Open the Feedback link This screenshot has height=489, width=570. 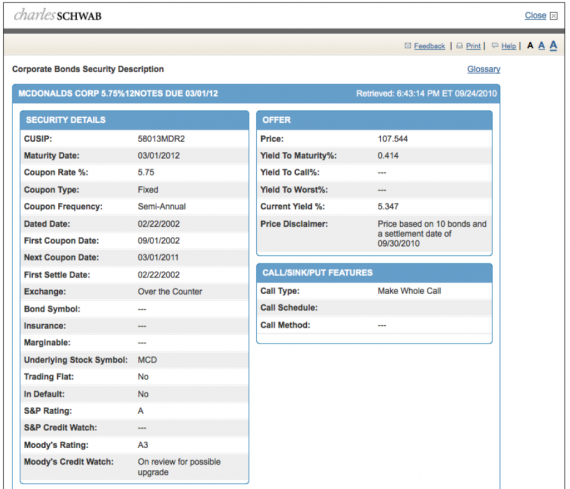pos(429,46)
